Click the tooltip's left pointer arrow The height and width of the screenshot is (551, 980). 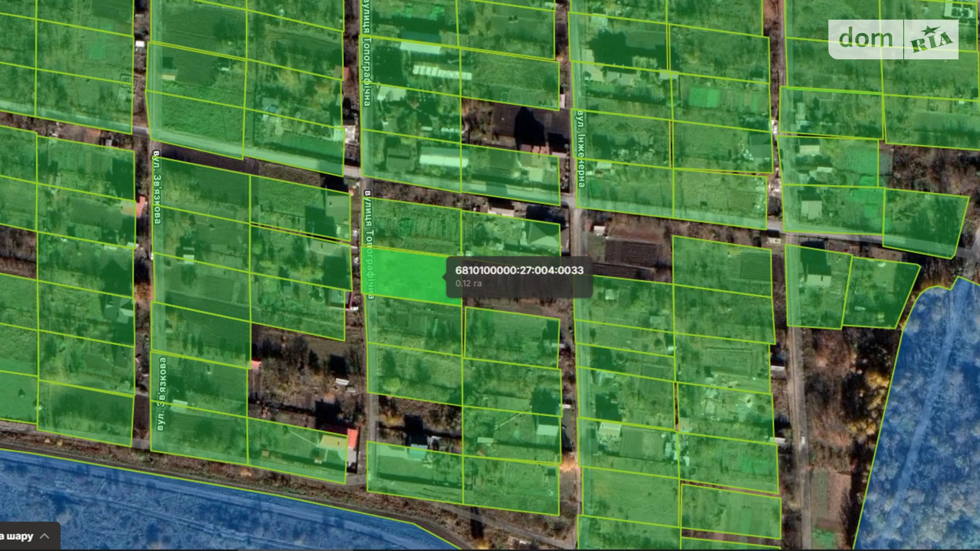tap(445, 276)
